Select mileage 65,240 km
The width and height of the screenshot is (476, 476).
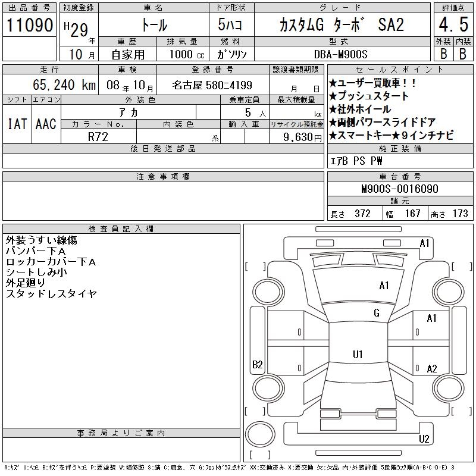[x=64, y=84]
